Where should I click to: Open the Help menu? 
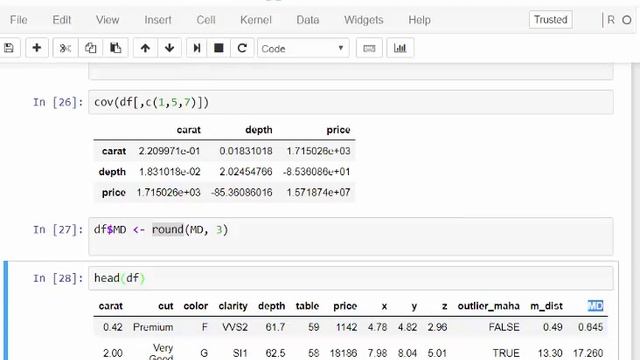coord(419,20)
